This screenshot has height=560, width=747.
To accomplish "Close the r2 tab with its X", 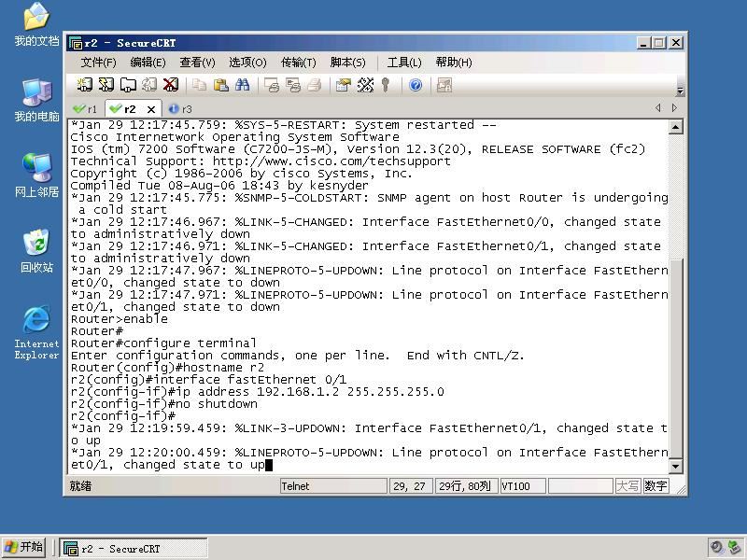I will coord(151,109).
